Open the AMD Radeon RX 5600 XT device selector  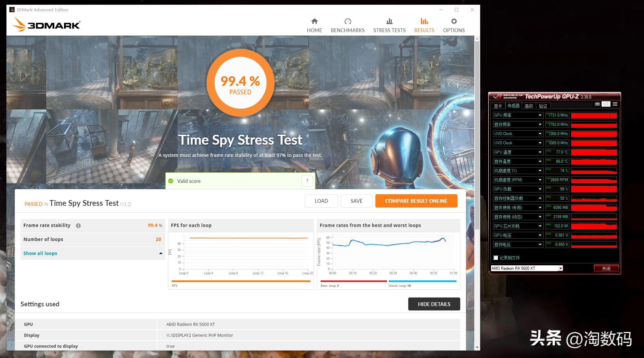coord(527,268)
